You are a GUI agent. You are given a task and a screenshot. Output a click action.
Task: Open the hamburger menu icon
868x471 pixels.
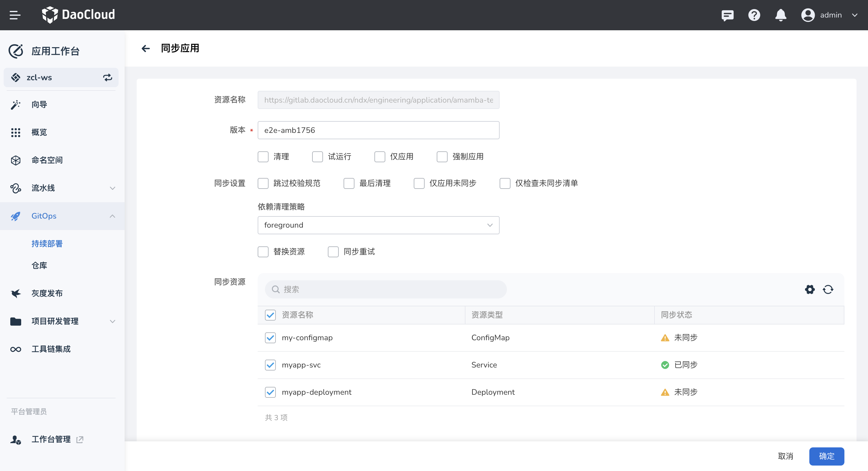click(x=15, y=15)
